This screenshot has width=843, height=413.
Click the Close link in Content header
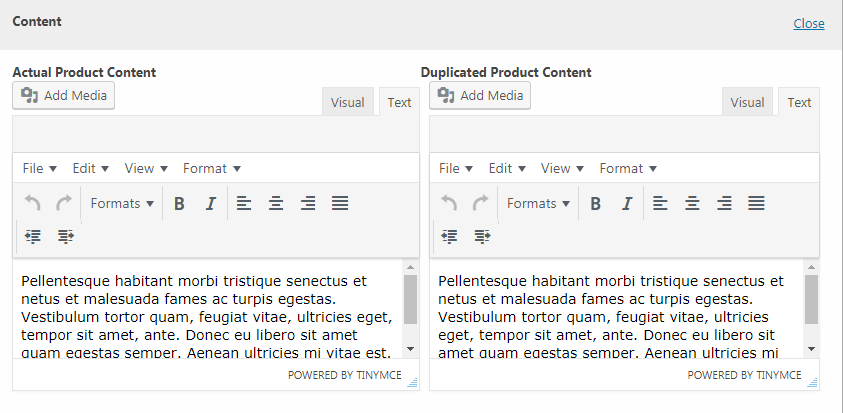[x=809, y=23]
